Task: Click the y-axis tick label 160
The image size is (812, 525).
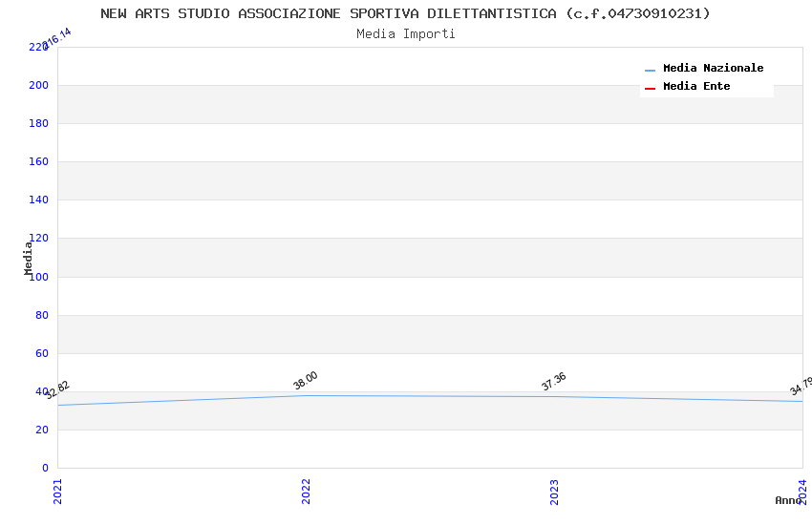Action: [x=39, y=162]
